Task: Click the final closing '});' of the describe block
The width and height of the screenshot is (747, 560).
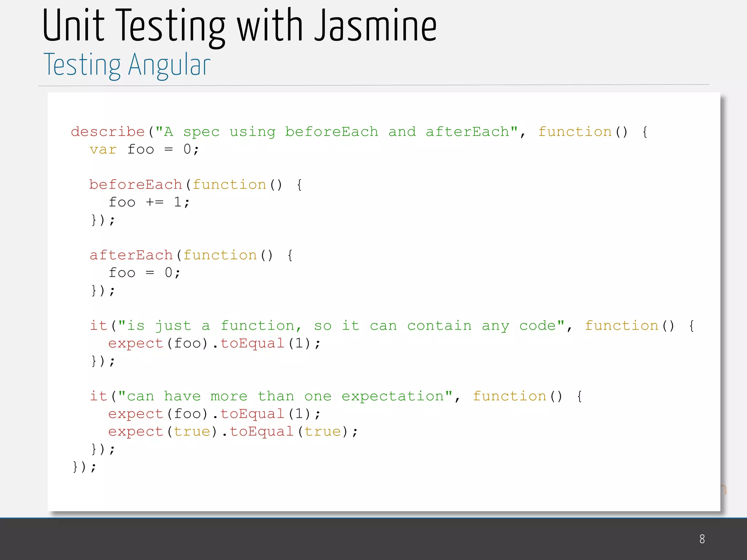Action: (x=84, y=467)
